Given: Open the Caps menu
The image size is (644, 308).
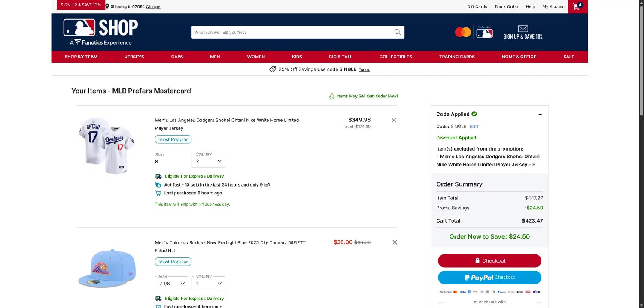Looking at the screenshot, I should pos(177,57).
